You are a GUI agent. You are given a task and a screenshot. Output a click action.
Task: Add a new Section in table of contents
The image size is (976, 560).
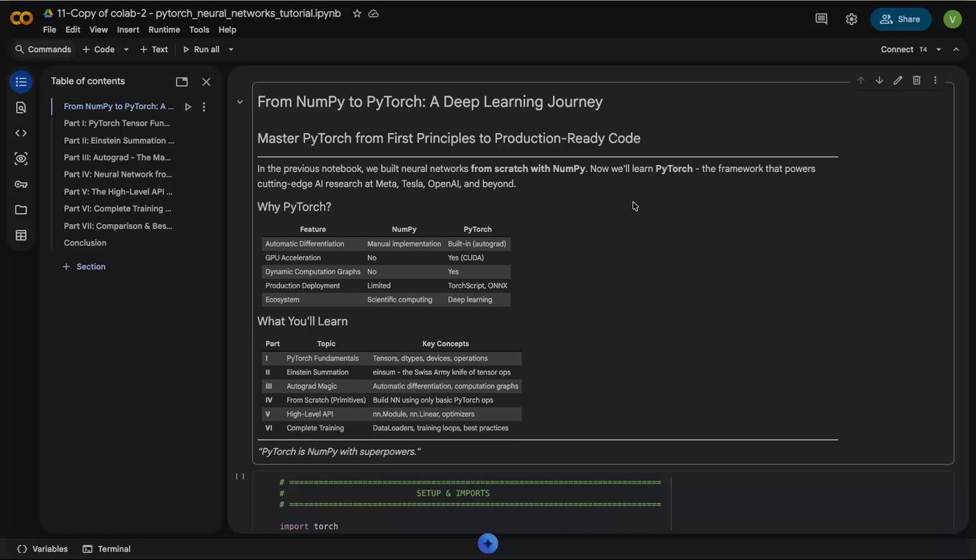pos(84,267)
